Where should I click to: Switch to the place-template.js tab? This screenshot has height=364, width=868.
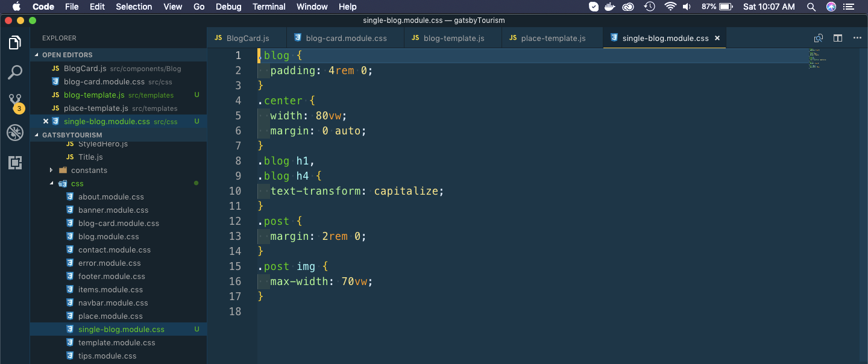point(552,38)
